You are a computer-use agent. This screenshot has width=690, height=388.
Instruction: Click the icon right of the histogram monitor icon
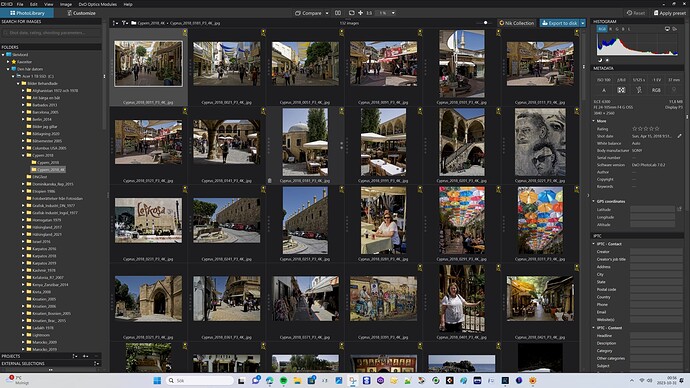[x=675, y=29]
